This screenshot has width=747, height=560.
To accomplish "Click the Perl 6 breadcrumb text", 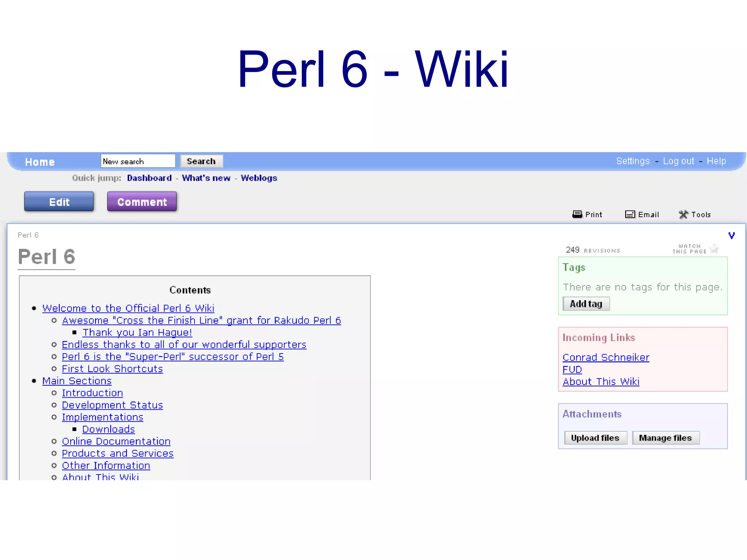I will click(x=28, y=235).
